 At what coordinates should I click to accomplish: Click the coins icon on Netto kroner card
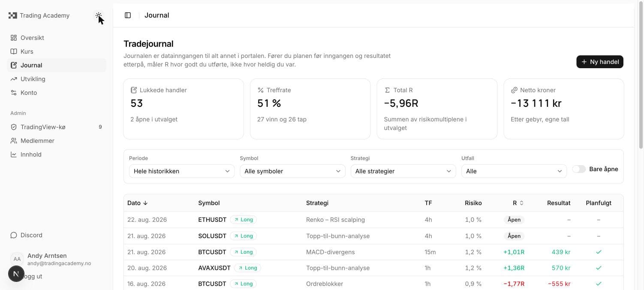[514, 90]
